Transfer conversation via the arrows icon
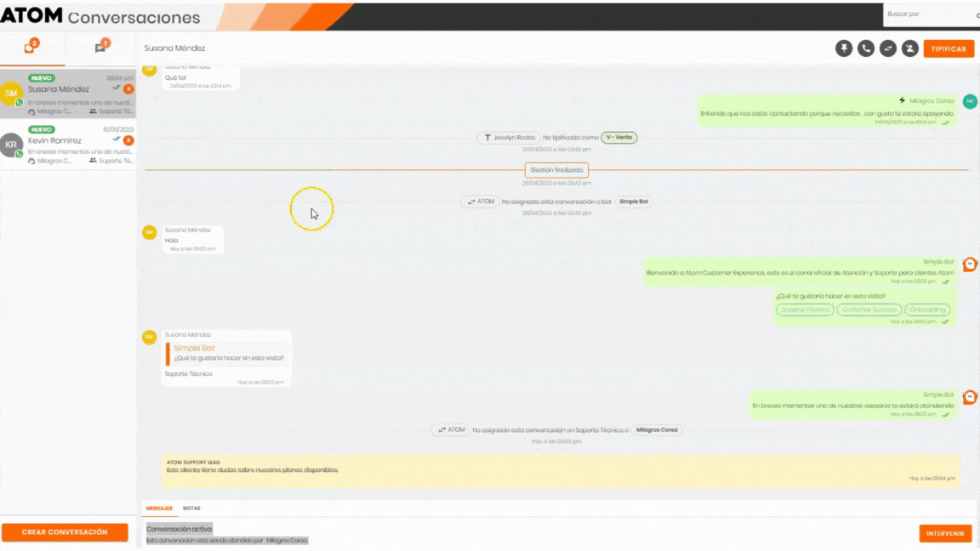The image size is (980, 551). (x=888, y=48)
